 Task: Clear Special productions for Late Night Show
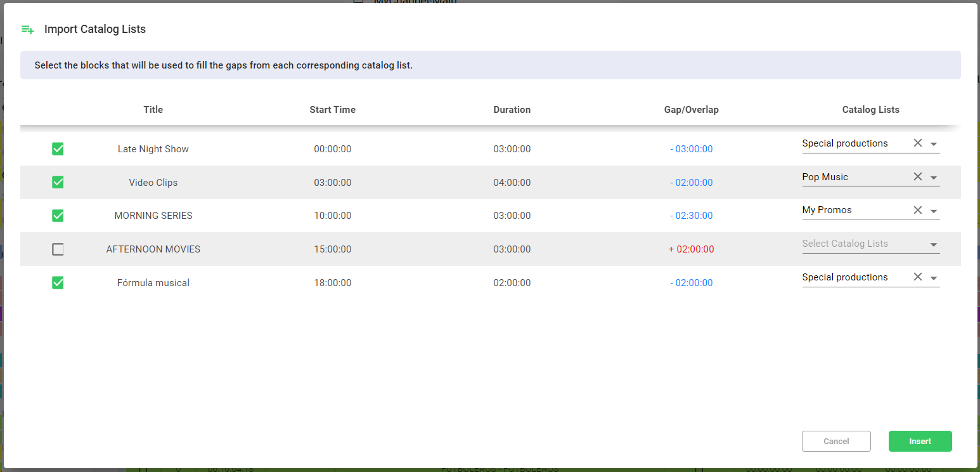tap(917, 143)
